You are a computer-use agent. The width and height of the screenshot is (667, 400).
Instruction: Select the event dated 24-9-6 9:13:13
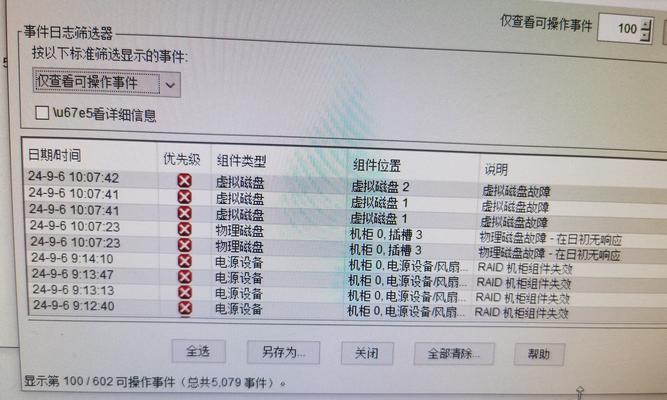[x=73, y=290]
